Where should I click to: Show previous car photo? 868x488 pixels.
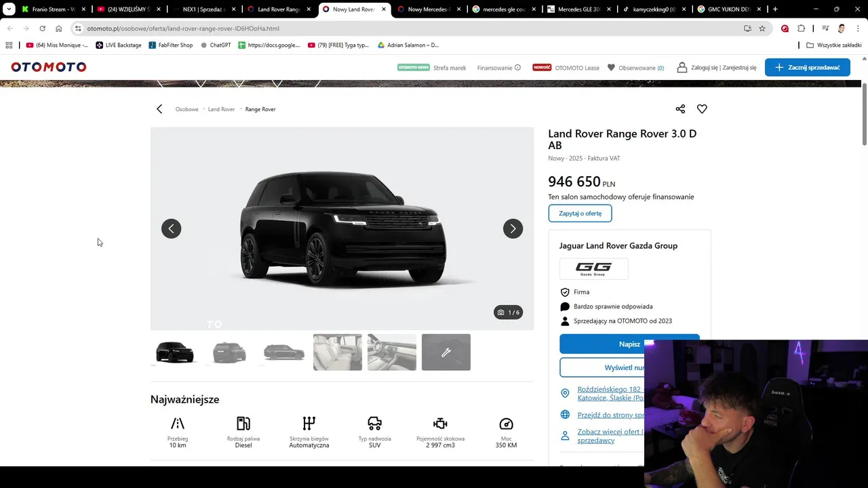point(171,228)
